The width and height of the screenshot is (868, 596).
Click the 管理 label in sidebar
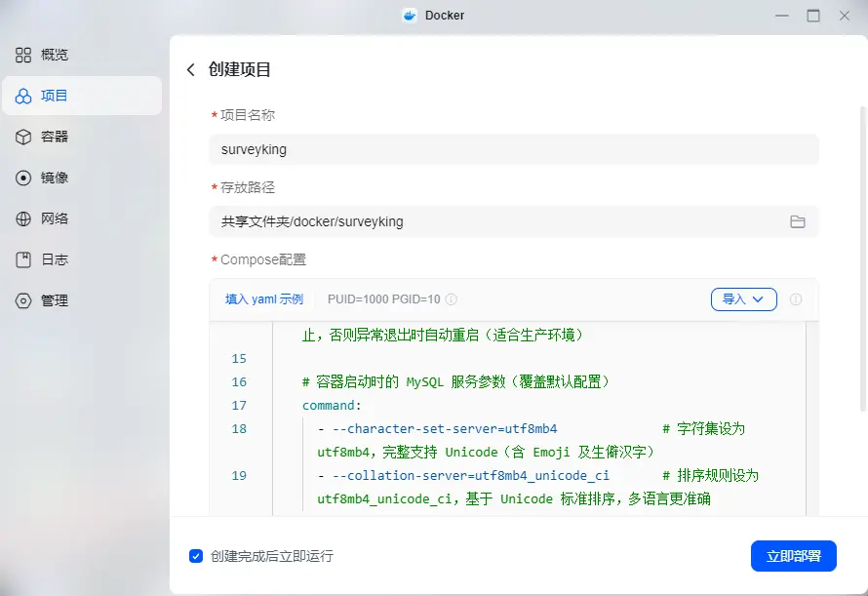click(55, 300)
